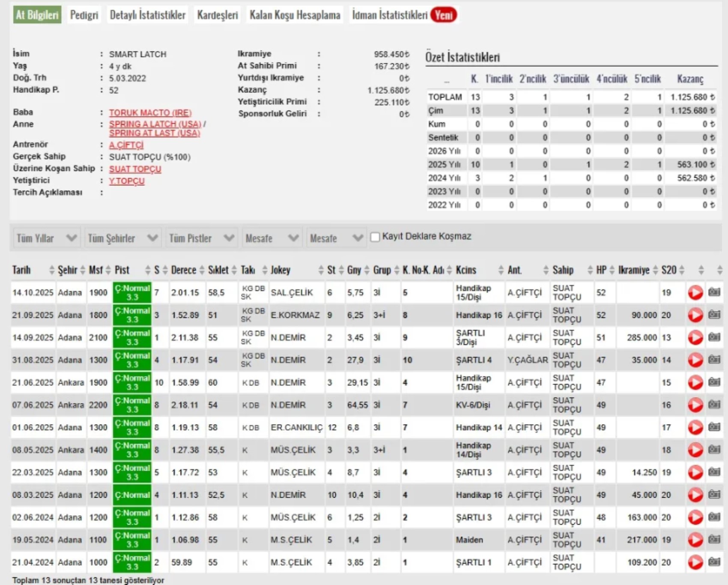Open photo finish camera for 21.09.2025 race

(x=714, y=315)
